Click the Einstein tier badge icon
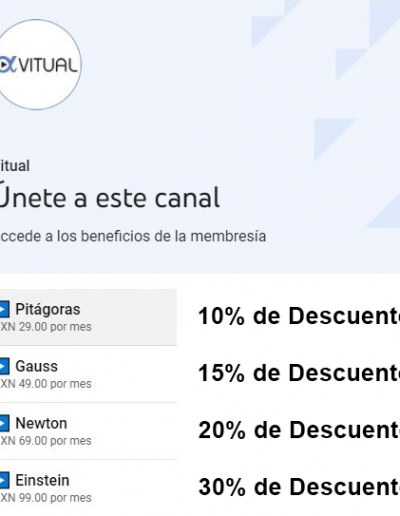 coord(4,480)
